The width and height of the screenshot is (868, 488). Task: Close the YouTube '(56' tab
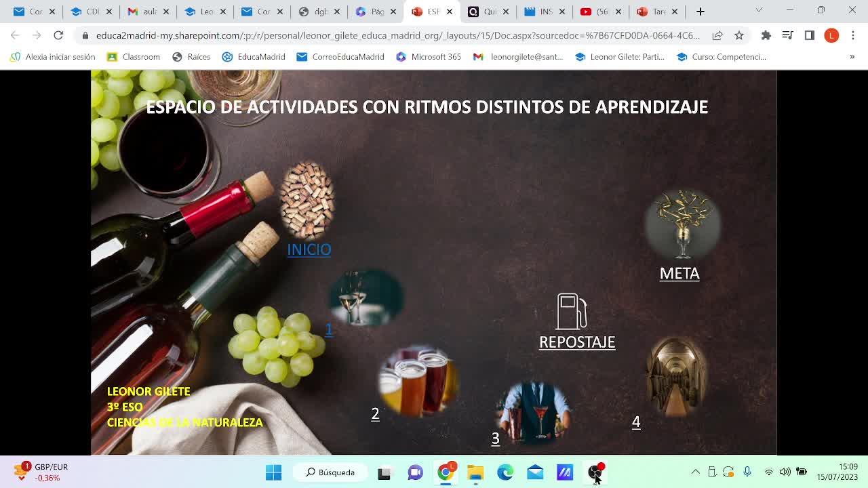(618, 12)
